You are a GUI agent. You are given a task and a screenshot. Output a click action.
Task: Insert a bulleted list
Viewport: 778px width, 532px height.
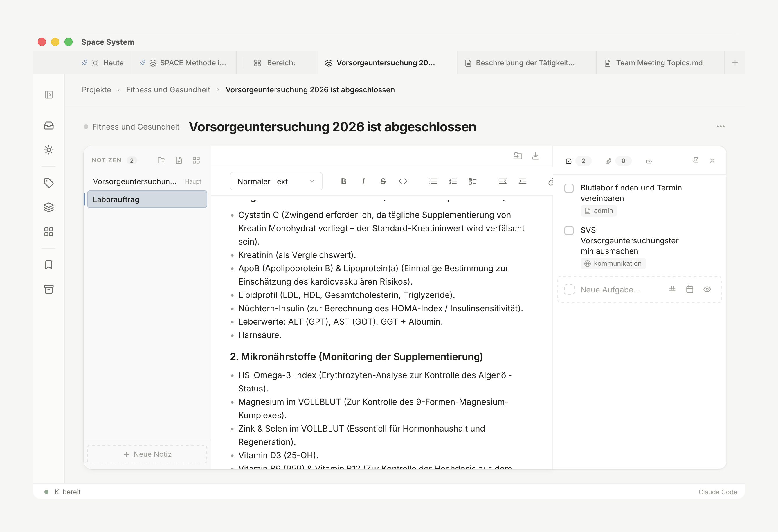point(433,181)
